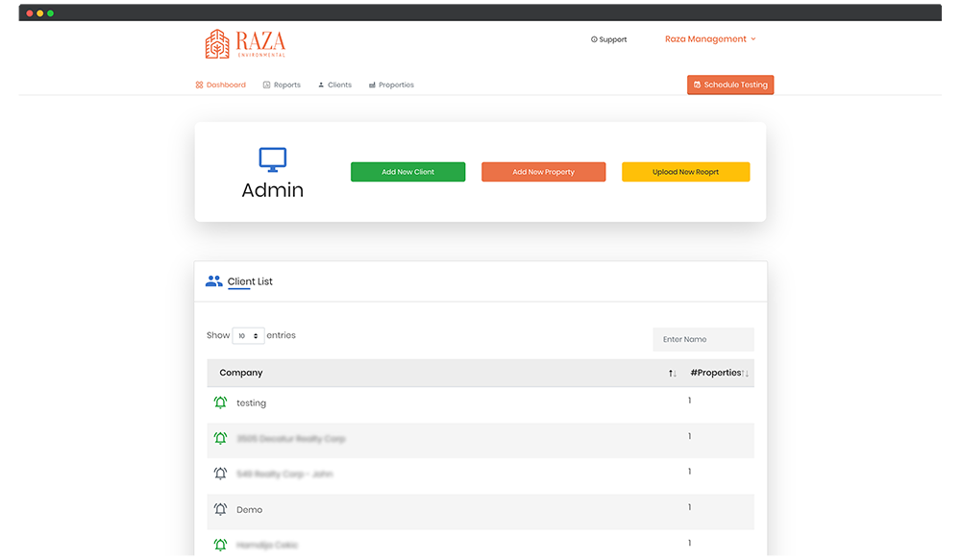
Task: Toggle the grey bell in third client row
Action: (220, 474)
